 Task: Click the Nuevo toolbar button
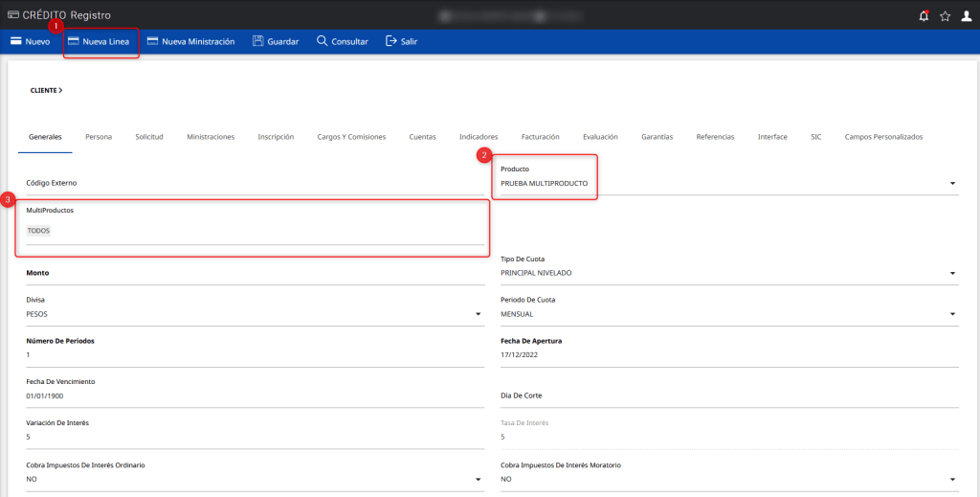(x=30, y=42)
